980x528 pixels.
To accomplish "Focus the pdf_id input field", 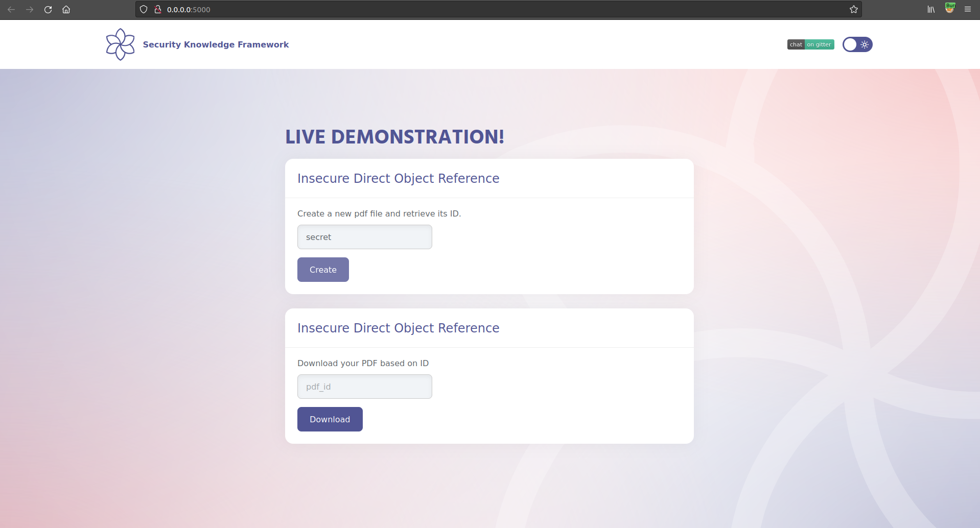I will tap(364, 387).
